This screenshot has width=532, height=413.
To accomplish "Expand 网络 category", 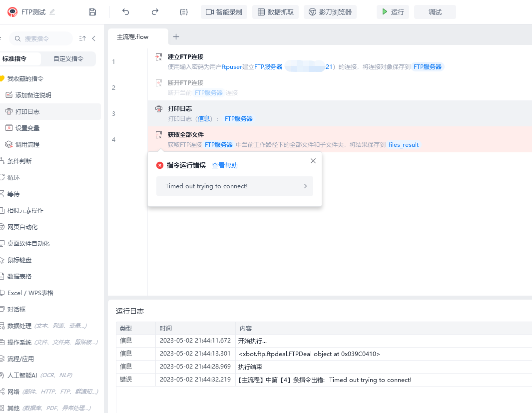I will click(13, 392).
